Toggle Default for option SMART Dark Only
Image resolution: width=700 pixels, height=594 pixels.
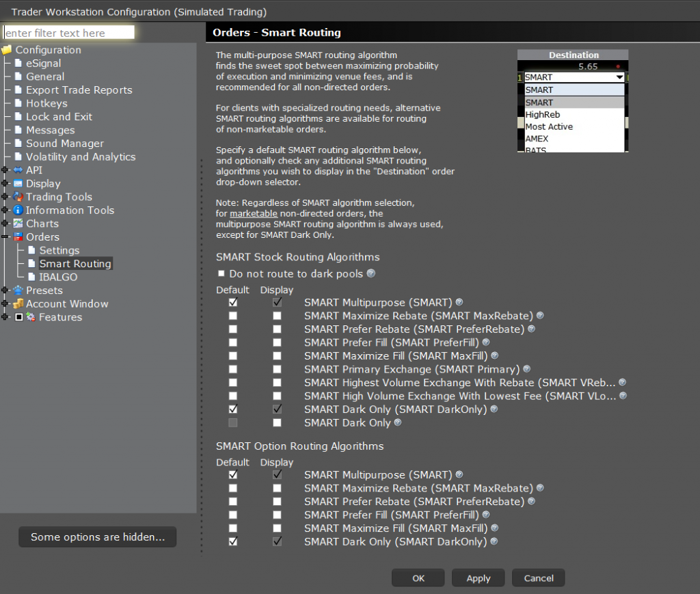[x=233, y=541]
